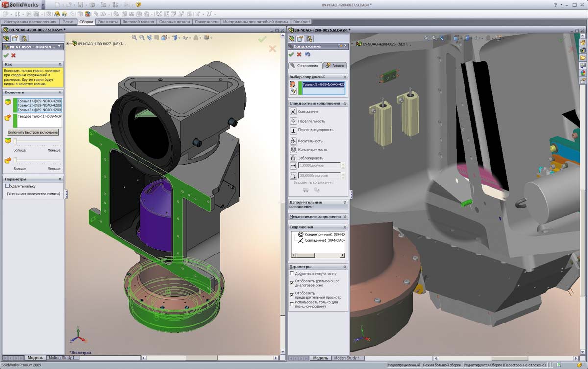
Task: Cancel the Сопряжение mate with red X
Action: click(299, 54)
